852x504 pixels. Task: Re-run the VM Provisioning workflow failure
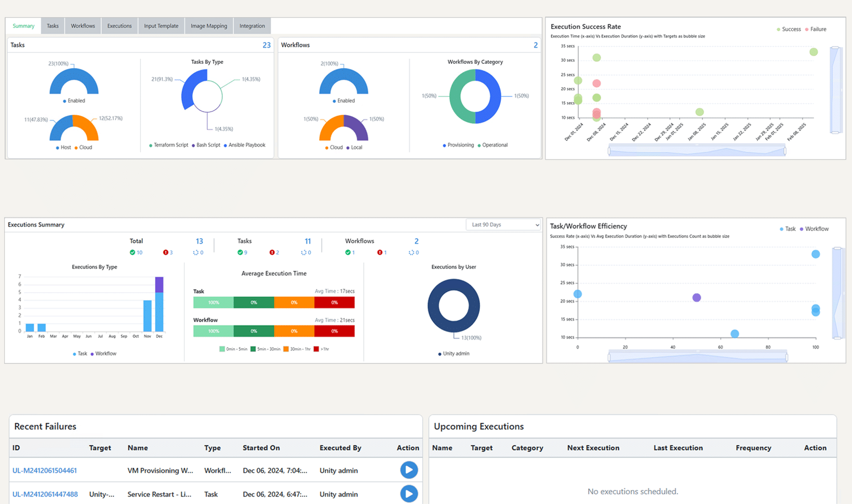tap(409, 470)
